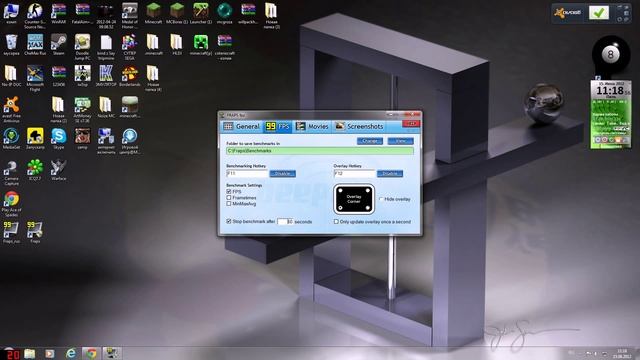Click the Overlay Hotkey F12 field
The height and width of the screenshot is (360, 640).
click(354, 173)
